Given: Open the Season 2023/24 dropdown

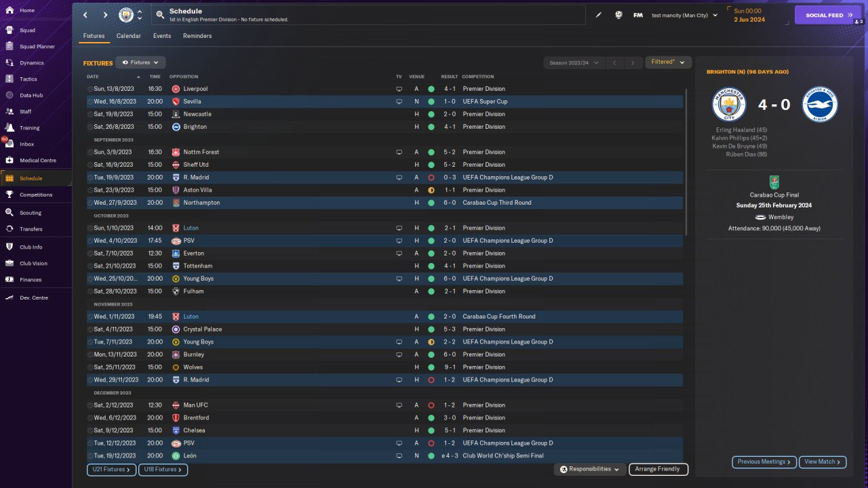Looking at the screenshot, I should tap(574, 62).
